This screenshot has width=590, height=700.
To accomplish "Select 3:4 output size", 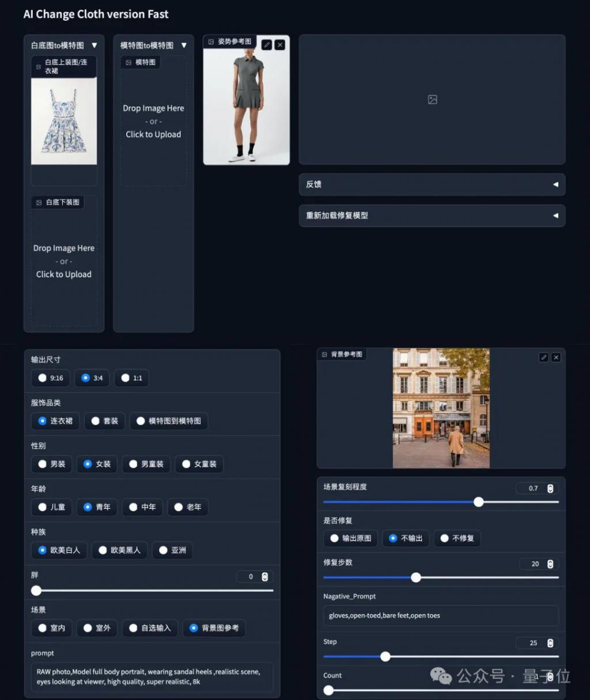I will [x=92, y=378].
